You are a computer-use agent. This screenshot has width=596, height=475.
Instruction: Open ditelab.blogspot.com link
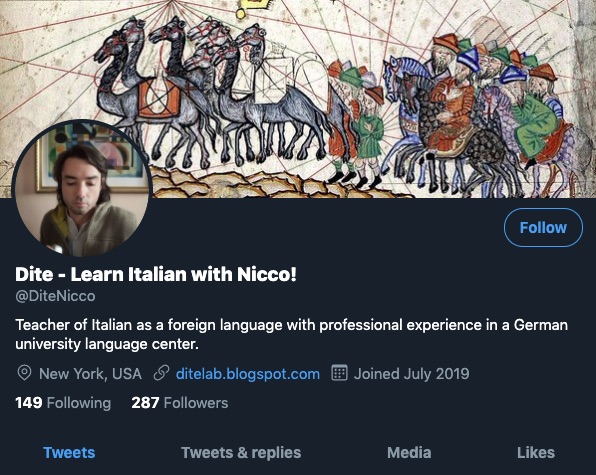(248, 374)
